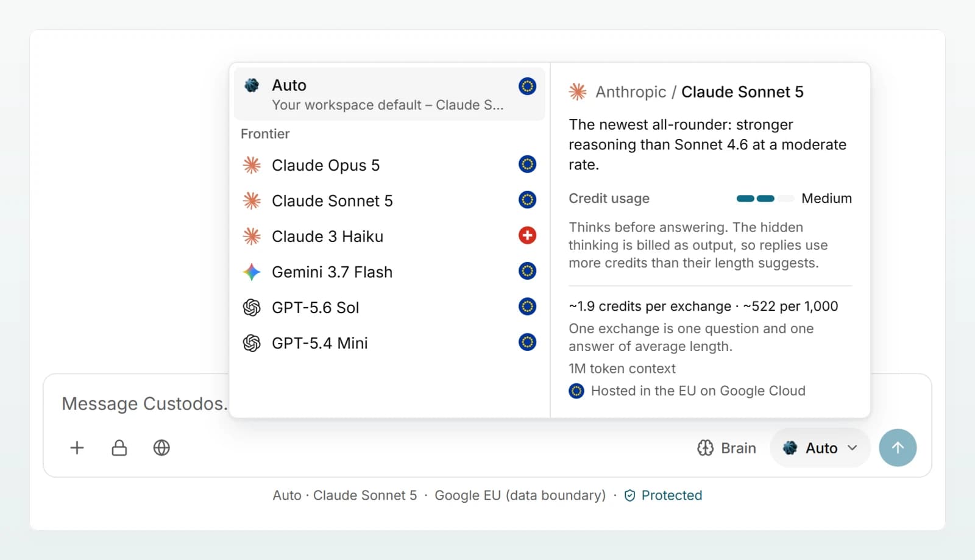Click the '1M token context' text
The width and height of the screenshot is (975, 560).
pos(622,369)
